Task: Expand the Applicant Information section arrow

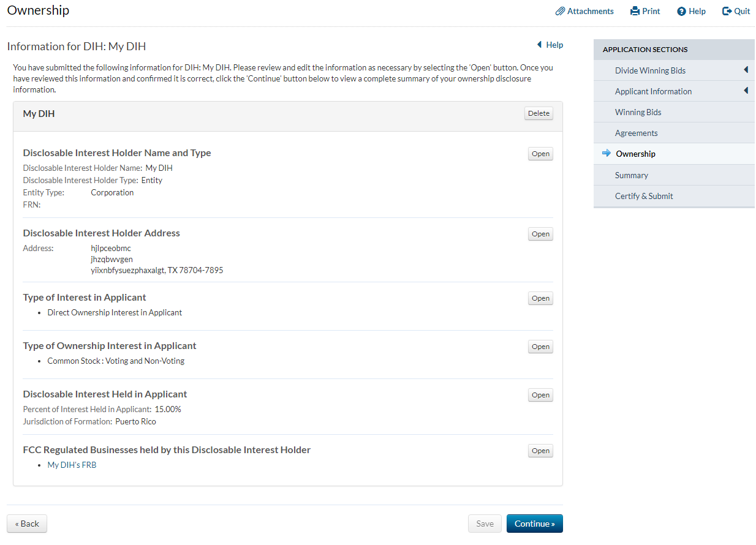Action: pyautogui.click(x=746, y=91)
